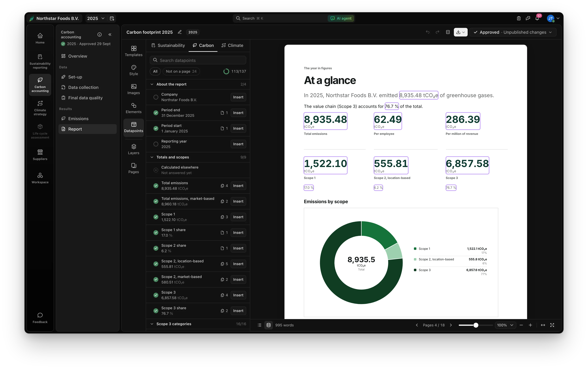Collapse the About the report group
This screenshot has height=369, width=588.
tap(152, 84)
